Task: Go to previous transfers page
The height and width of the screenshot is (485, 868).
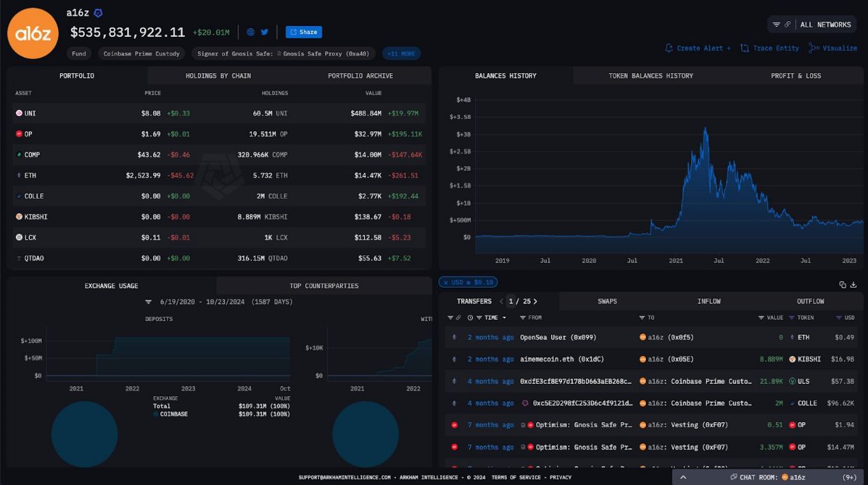Action: coord(501,301)
